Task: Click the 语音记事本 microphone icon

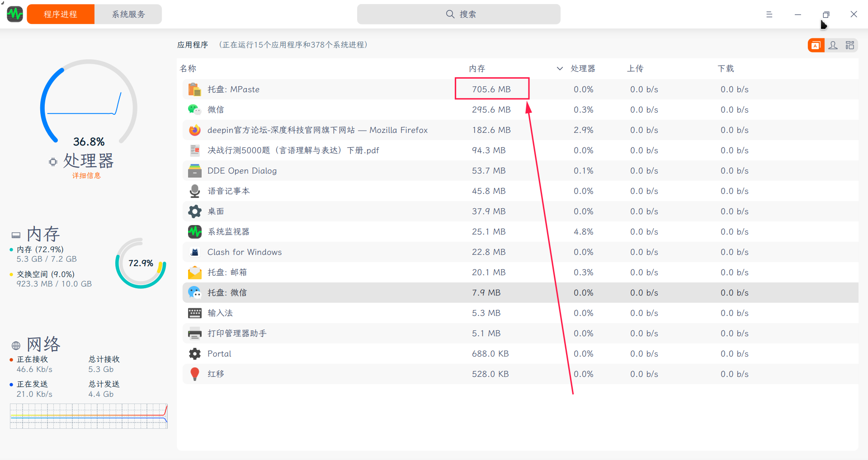Action: coord(195,191)
